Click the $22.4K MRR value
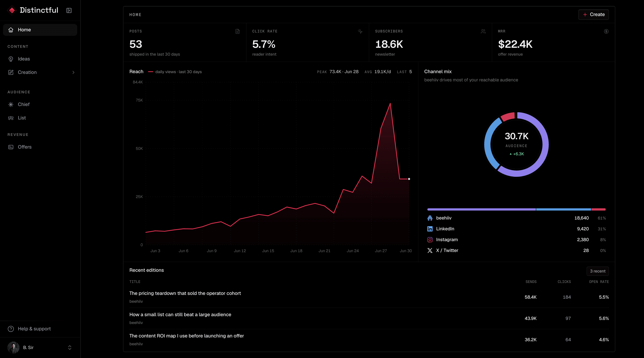Image resolution: width=644 pixels, height=358 pixels. (x=515, y=44)
